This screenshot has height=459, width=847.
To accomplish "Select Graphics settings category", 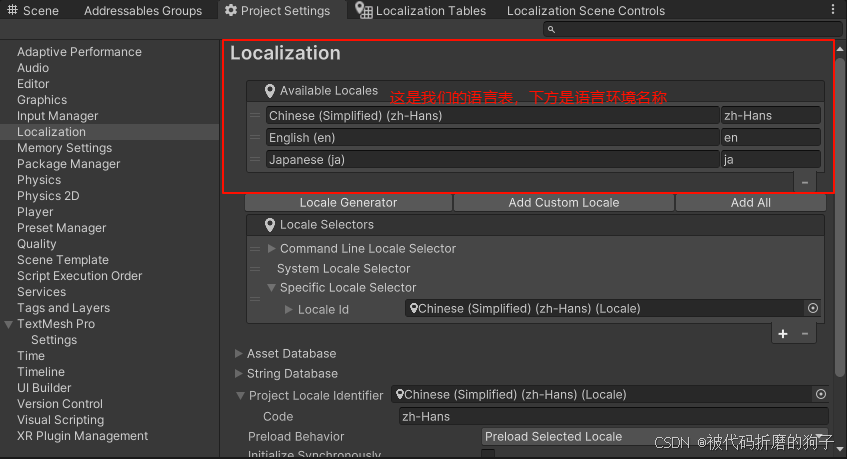I will (x=42, y=100).
